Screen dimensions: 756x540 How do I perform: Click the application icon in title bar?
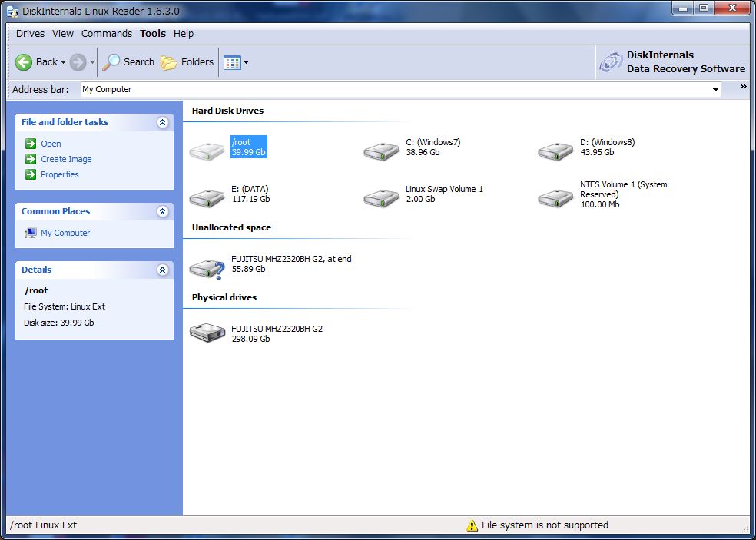click(x=13, y=11)
